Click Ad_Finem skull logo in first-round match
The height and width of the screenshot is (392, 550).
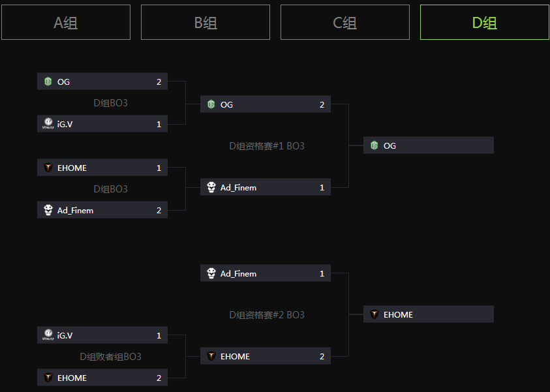tap(48, 210)
